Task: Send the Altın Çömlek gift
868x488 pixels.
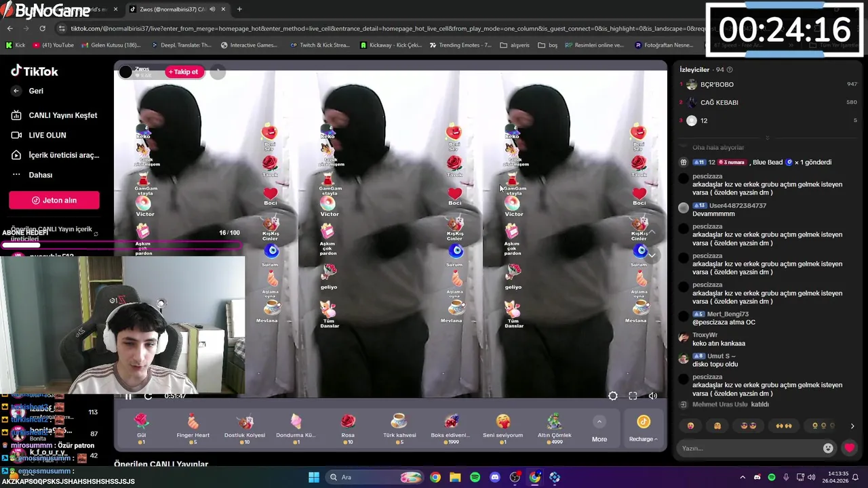Action: tap(554, 428)
